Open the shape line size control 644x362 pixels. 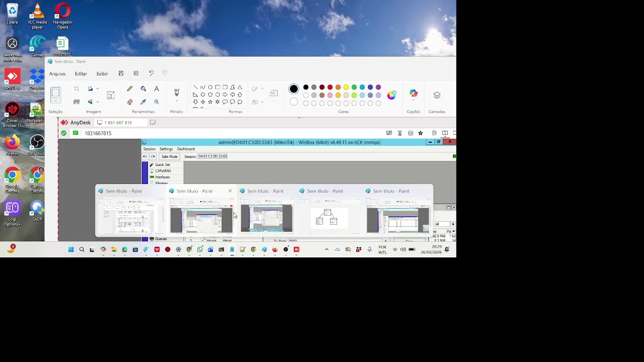[x=274, y=93]
